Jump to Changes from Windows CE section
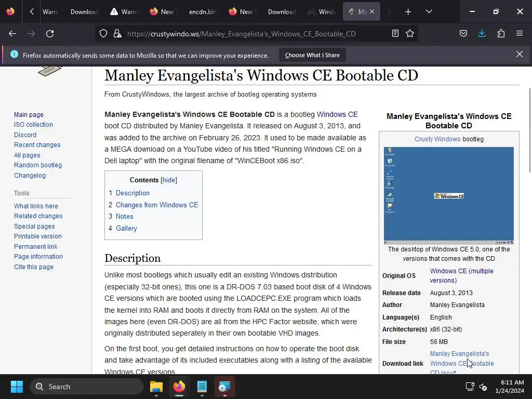Screen dimensions: 532x399 pyautogui.click(x=157, y=205)
